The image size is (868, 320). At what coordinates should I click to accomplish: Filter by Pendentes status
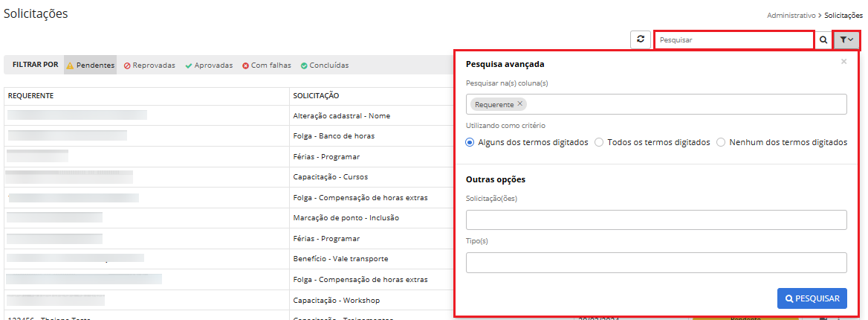(90, 65)
